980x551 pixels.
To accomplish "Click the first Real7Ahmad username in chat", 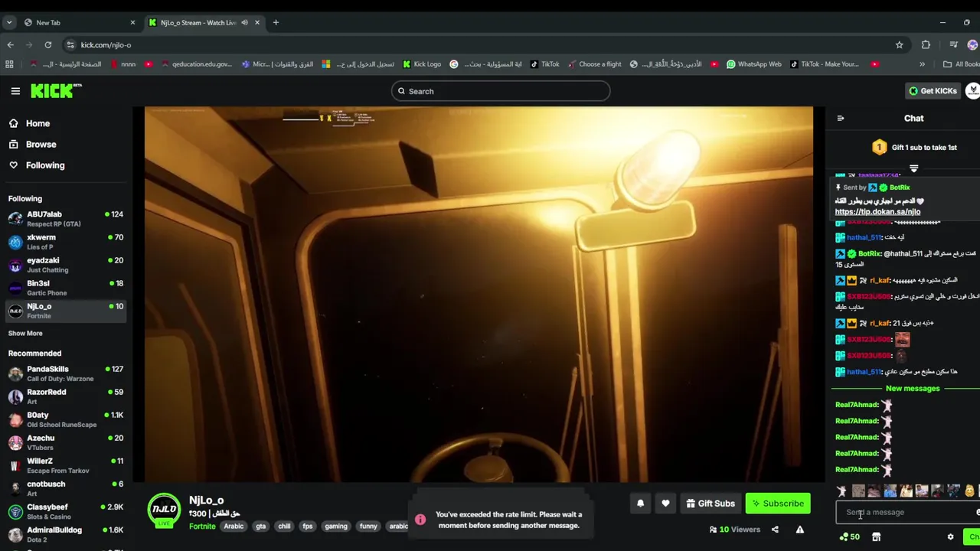I will point(857,405).
